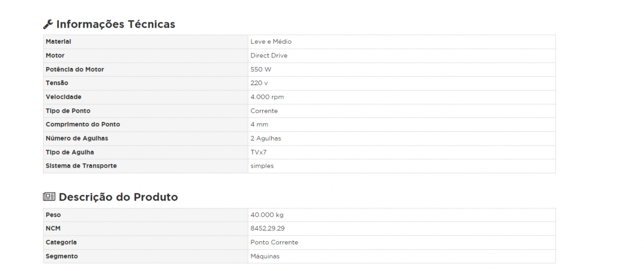Click the newspaper icon beside Descrição do Produto

point(49,197)
